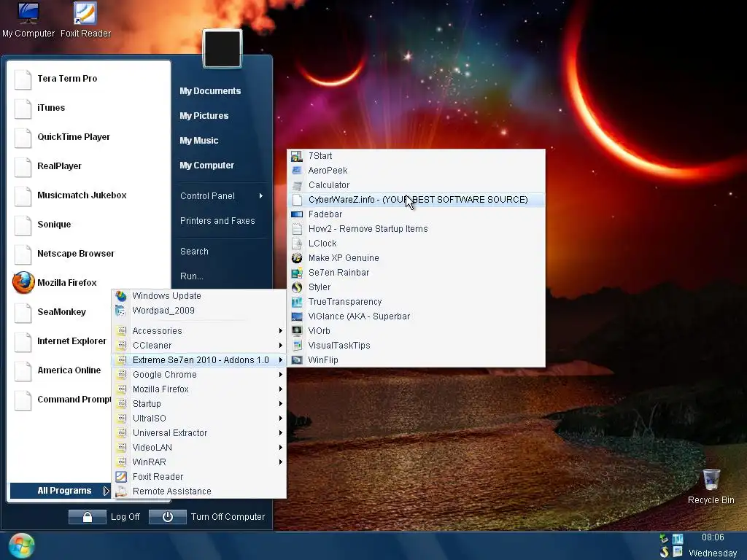Image resolution: width=747 pixels, height=560 pixels.
Task: Click the All Programs button
Action: pos(61,491)
